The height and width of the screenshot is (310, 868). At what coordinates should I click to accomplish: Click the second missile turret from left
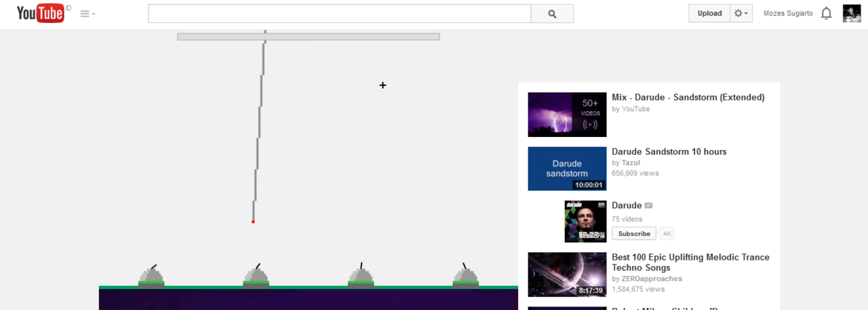[x=256, y=276]
